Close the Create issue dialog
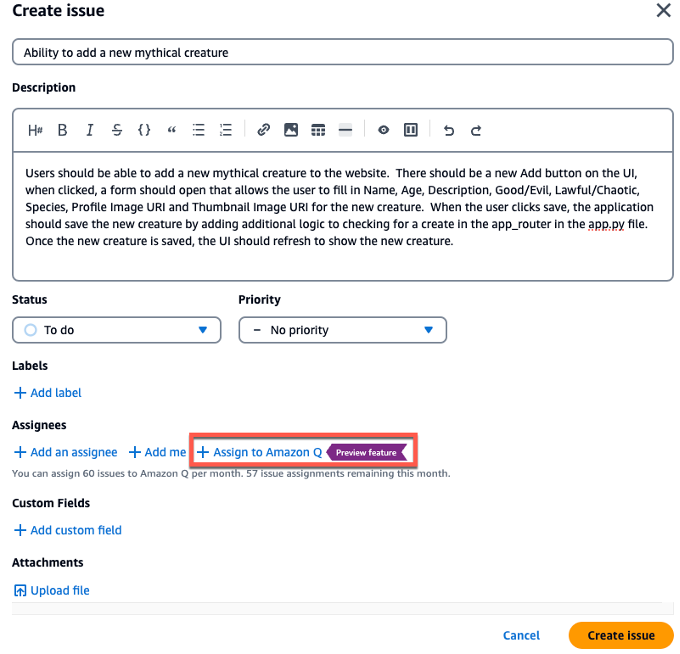The width and height of the screenshot is (680, 654). pos(664,10)
